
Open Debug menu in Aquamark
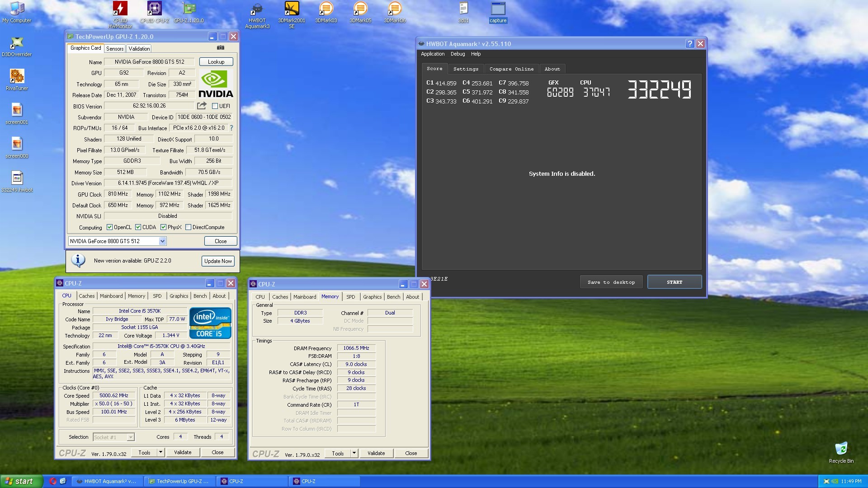[458, 54]
